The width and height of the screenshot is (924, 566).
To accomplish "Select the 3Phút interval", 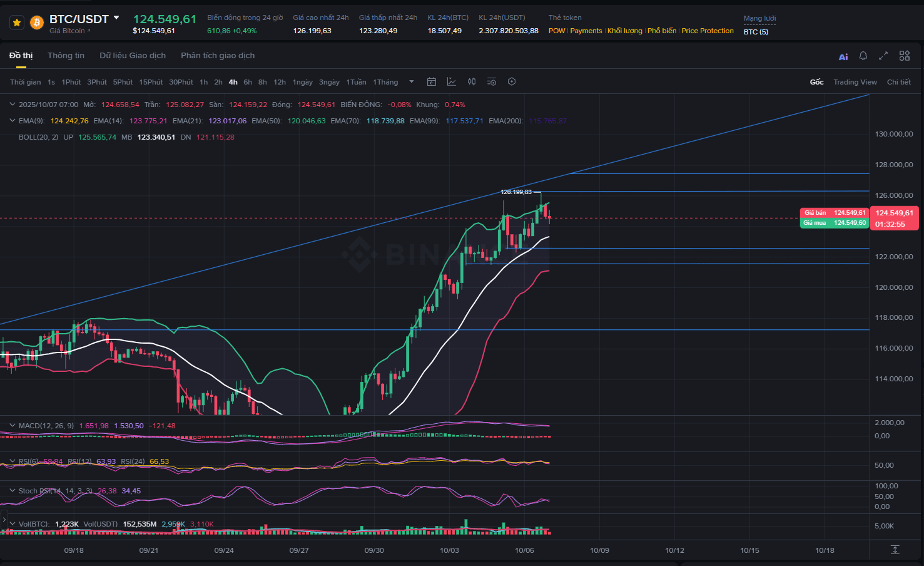I will 97,82.
